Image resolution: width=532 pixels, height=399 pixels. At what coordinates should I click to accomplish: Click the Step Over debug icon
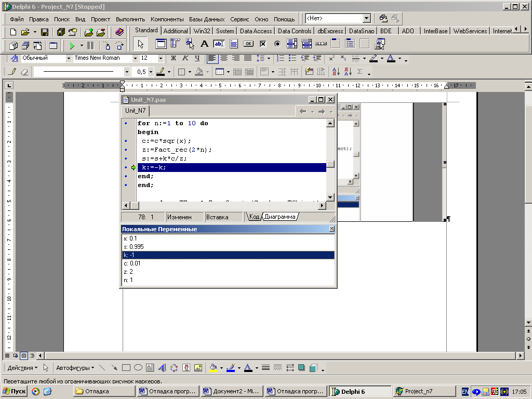click(x=119, y=46)
